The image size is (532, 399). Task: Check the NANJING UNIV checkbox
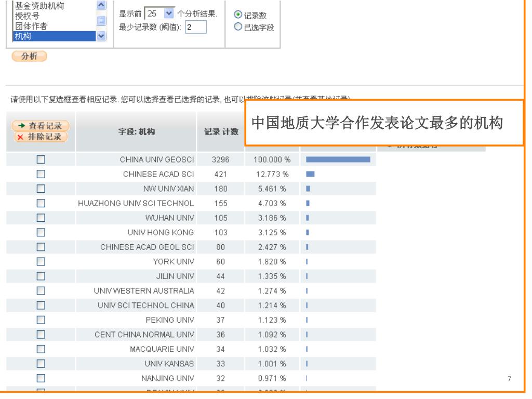tap(41, 378)
